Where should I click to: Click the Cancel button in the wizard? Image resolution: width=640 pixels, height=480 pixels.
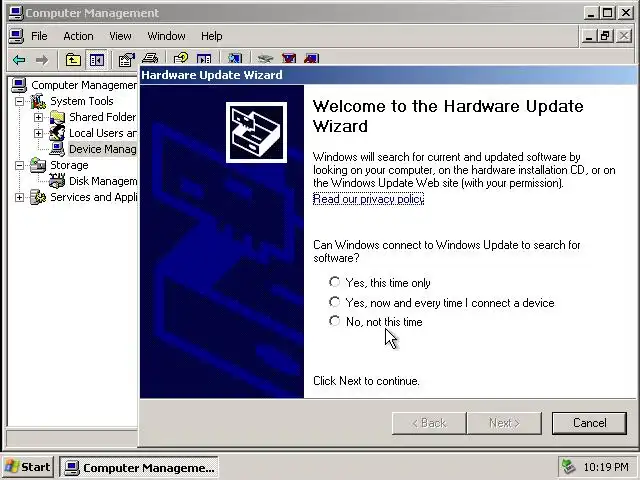pyautogui.click(x=589, y=423)
